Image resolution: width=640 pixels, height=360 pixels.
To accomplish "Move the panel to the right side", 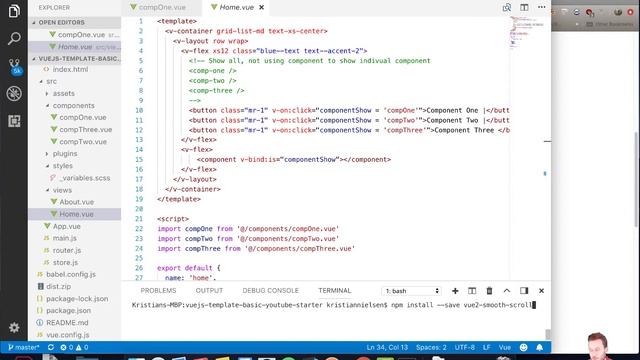I will [x=524, y=291].
